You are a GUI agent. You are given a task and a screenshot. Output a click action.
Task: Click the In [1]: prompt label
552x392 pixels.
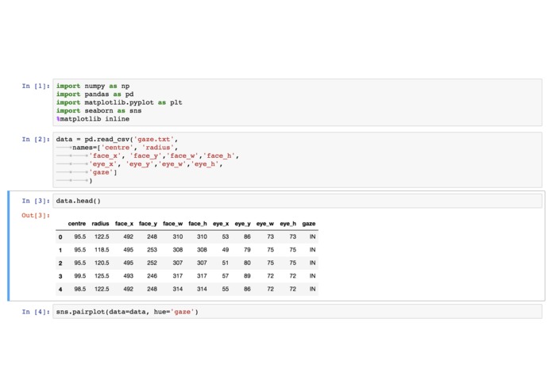(36, 86)
